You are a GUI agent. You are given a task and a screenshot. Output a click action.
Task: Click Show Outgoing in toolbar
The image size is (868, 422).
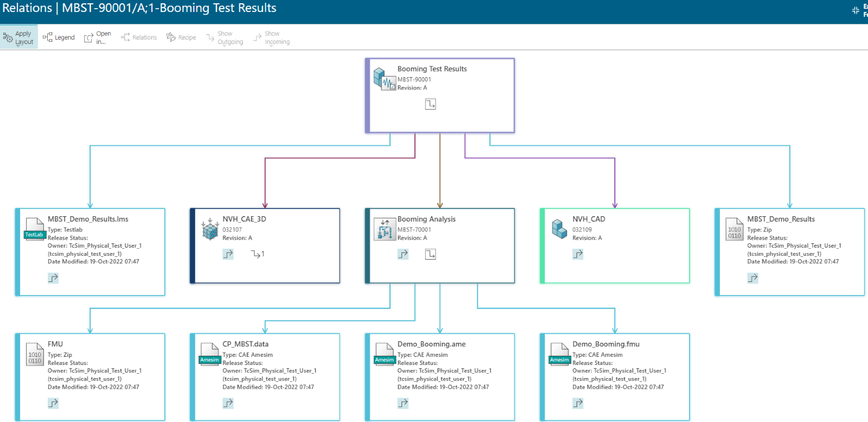(224, 37)
